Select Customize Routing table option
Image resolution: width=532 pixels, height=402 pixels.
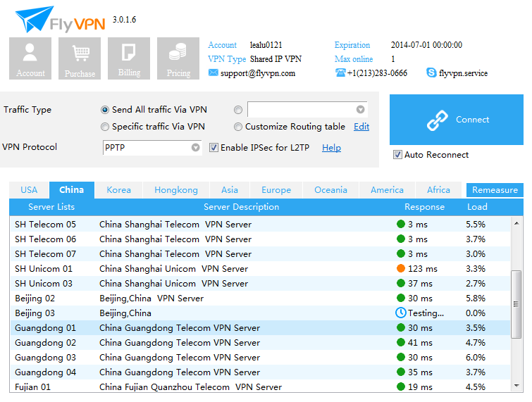[238, 127]
